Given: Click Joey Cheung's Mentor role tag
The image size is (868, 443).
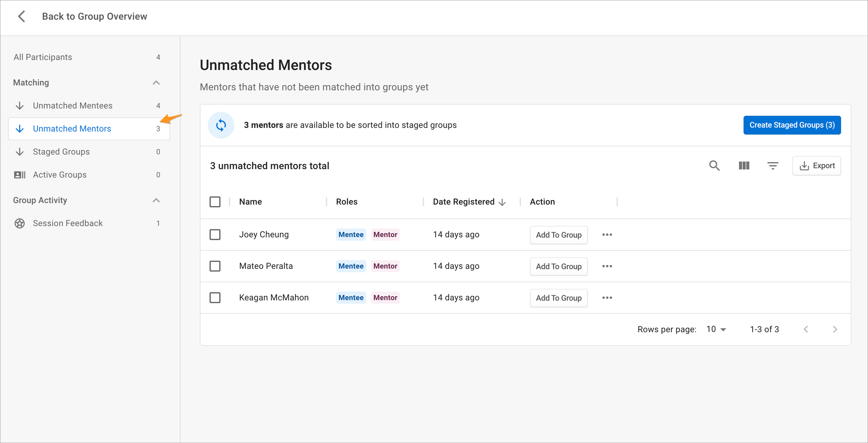Looking at the screenshot, I should click(x=385, y=234).
